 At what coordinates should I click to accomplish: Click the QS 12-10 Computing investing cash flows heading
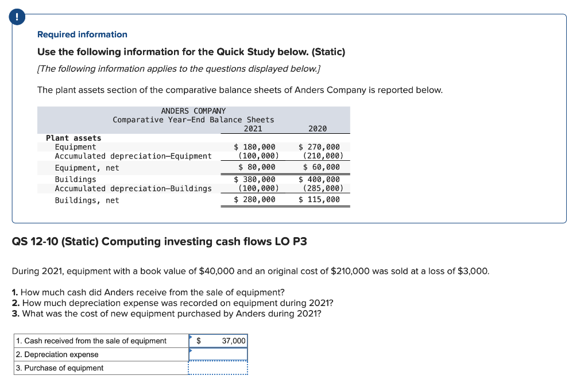(x=160, y=242)
